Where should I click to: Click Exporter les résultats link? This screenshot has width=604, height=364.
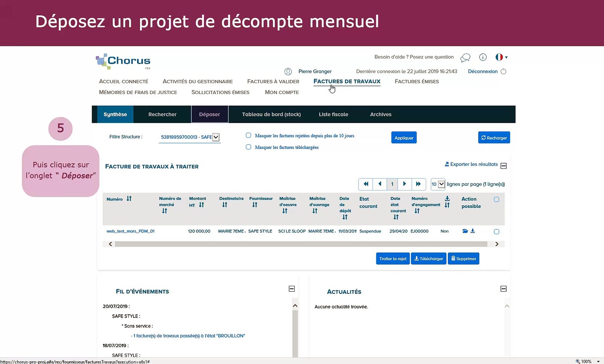(471, 164)
